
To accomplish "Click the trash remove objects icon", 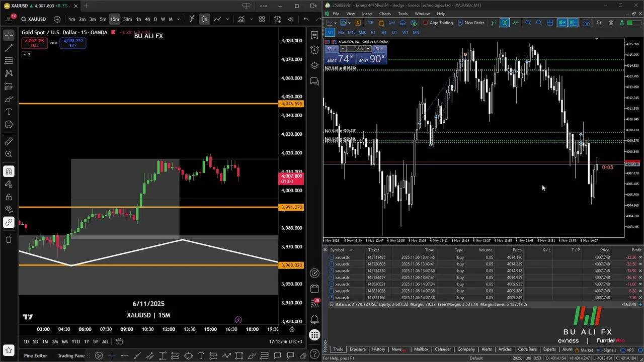I will point(9,239).
